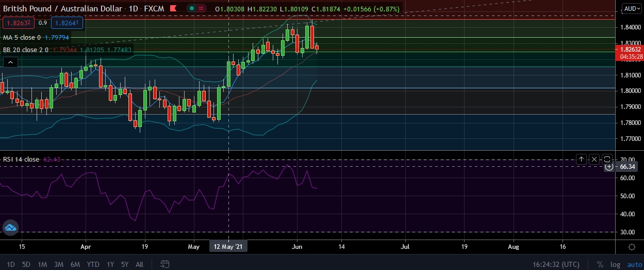Collapse the indicator legend with the chevron
Viewport: 644px width, 270px height.
click(10, 62)
